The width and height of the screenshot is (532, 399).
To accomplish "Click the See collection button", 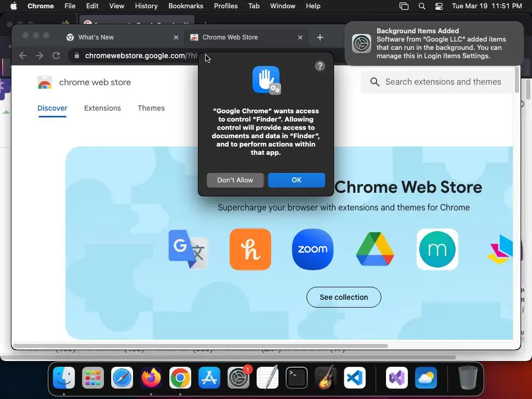I will point(344,297).
